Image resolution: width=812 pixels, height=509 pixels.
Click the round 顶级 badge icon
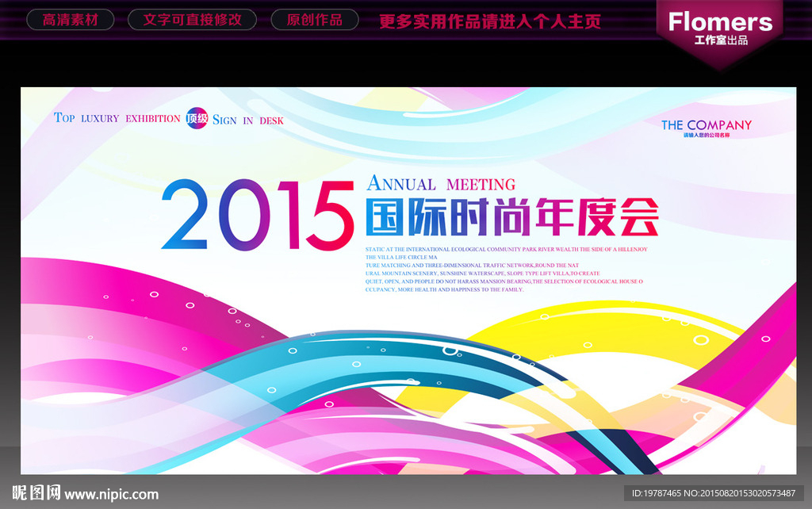(x=197, y=119)
